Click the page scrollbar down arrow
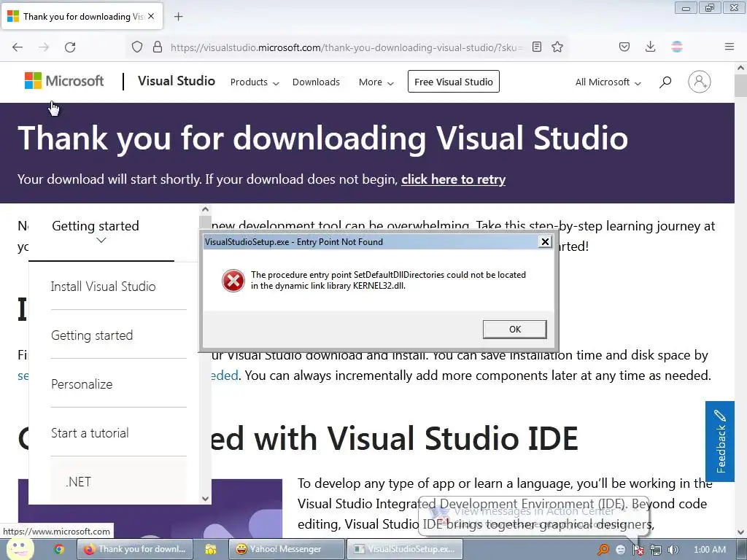 tap(741, 532)
